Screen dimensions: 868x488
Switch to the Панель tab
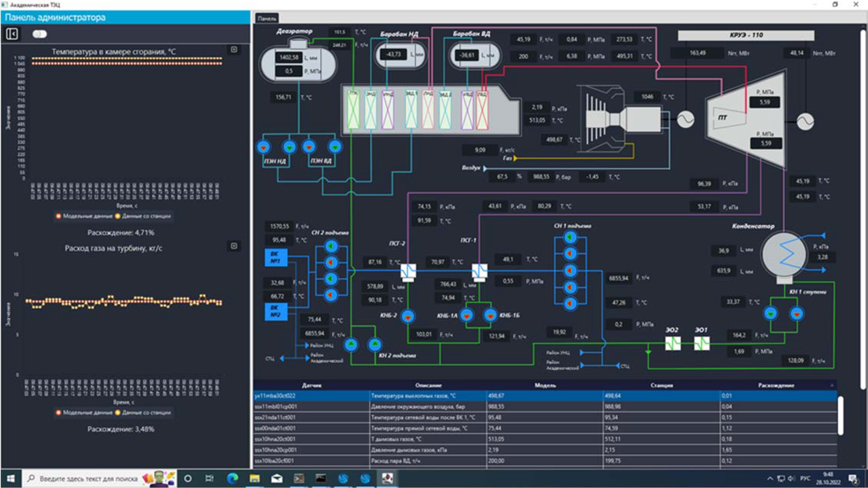point(267,18)
